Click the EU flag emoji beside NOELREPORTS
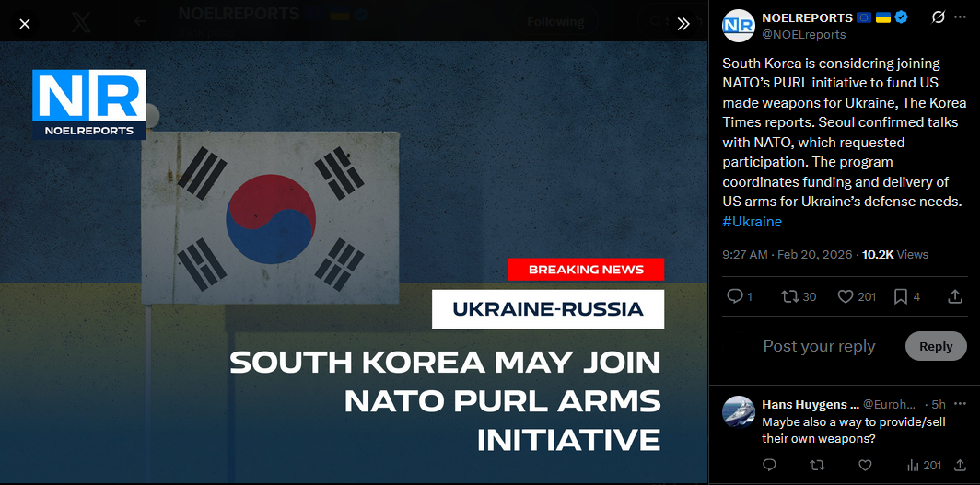The height and width of the screenshot is (485, 980). tap(866, 18)
